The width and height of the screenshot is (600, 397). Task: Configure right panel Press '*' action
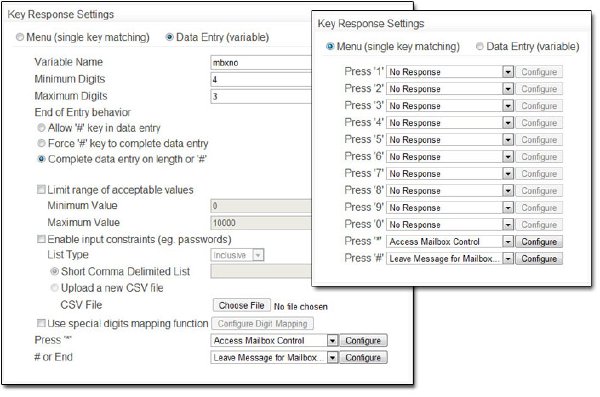click(539, 242)
